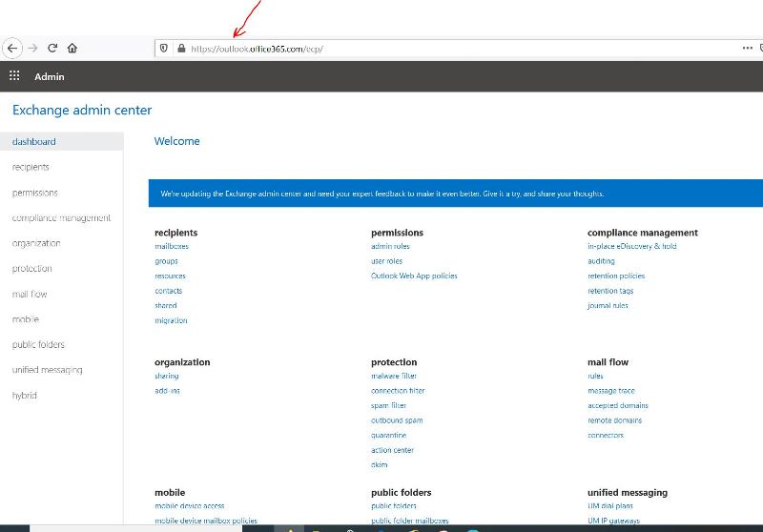
Task: Open Outlook Web App policies link
Action: pos(414,276)
